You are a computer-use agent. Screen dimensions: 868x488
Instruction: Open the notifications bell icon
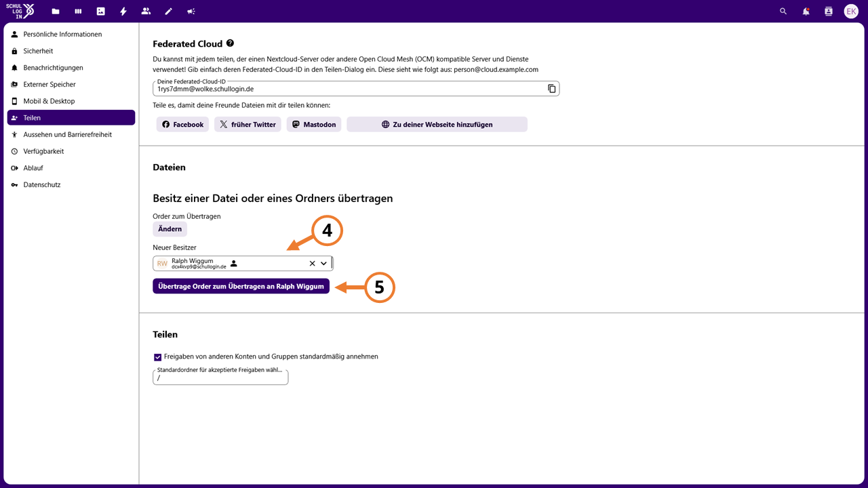coord(806,12)
